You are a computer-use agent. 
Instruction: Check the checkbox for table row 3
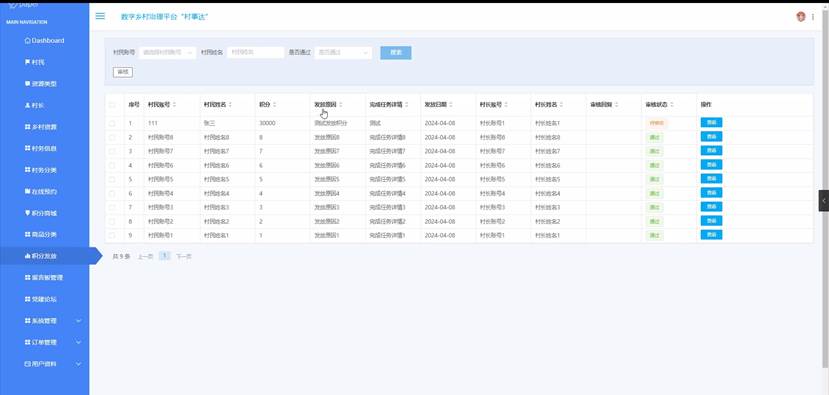pos(112,151)
